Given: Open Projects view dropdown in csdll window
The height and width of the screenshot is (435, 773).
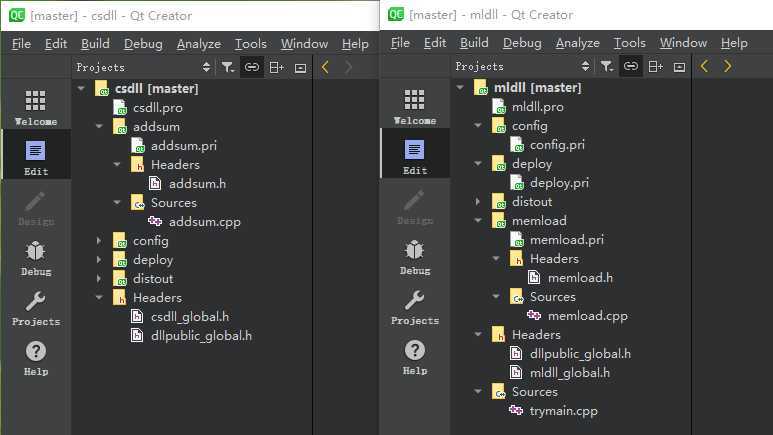Looking at the screenshot, I should point(144,67).
